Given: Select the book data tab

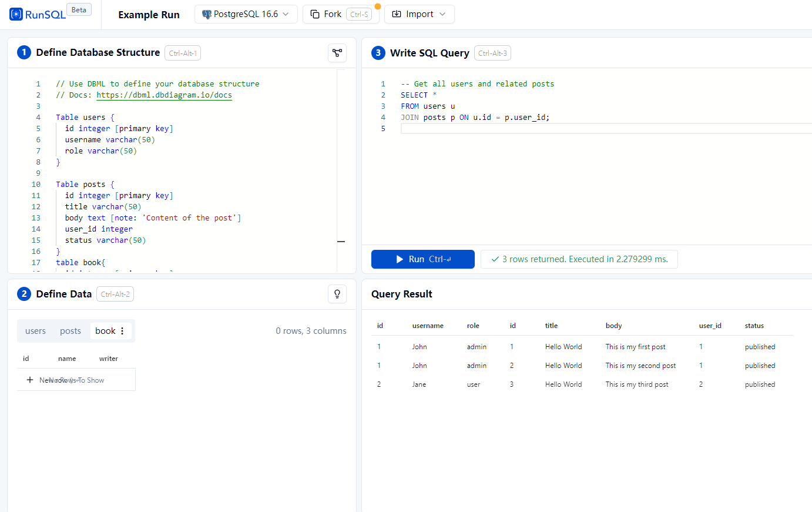Looking at the screenshot, I should point(106,331).
